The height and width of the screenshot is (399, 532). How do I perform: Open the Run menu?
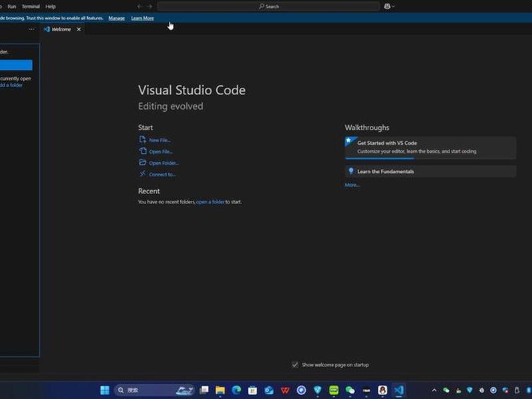click(11, 7)
